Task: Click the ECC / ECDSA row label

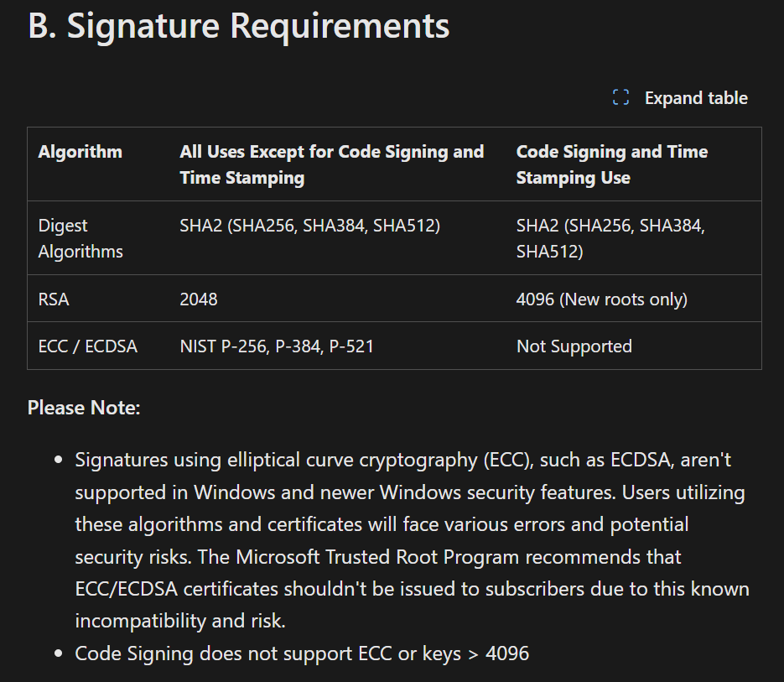Action: 87,346
